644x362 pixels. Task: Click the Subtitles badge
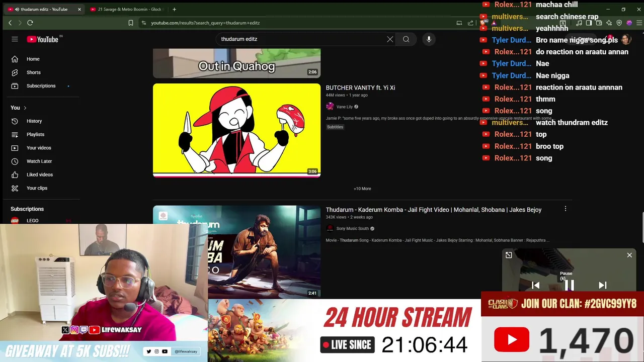(x=335, y=127)
